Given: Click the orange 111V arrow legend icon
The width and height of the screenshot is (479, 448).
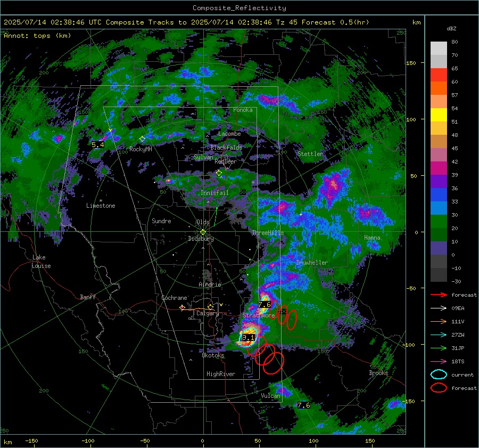Looking at the screenshot, I should (439, 321).
